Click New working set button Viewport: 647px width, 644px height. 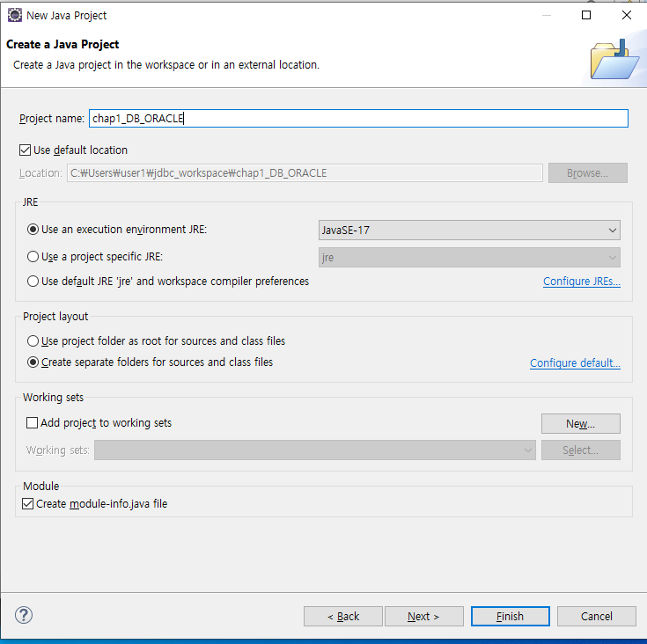click(581, 423)
